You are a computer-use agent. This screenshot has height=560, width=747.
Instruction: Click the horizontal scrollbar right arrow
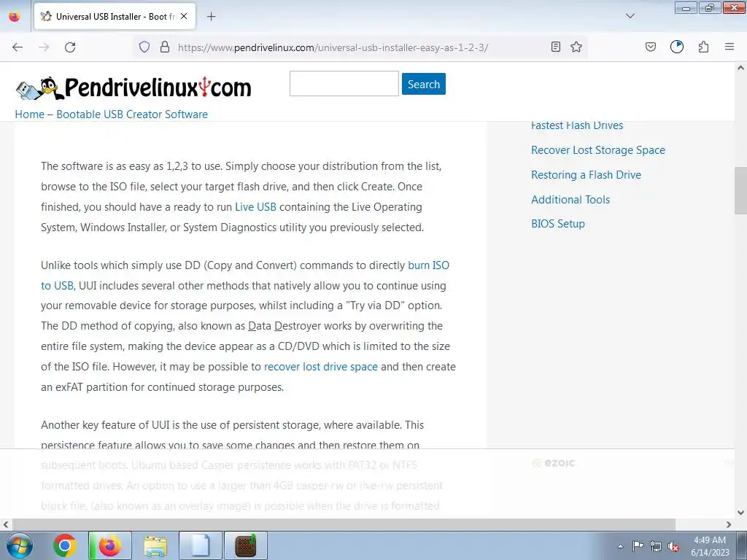pyautogui.click(x=729, y=524)
